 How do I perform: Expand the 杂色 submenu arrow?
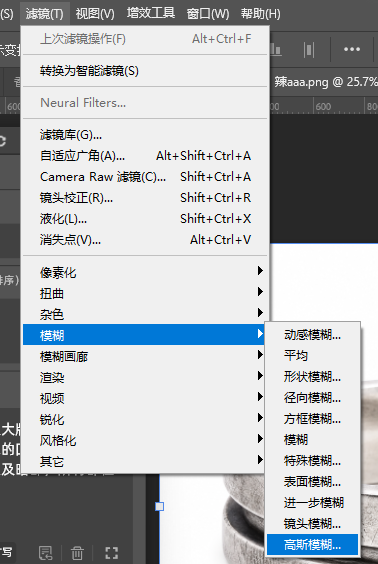click(x=260, y=313)
